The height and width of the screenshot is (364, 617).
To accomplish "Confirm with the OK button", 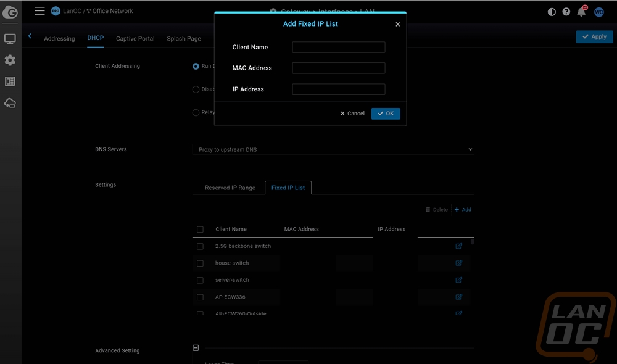I will coord(386,114).
